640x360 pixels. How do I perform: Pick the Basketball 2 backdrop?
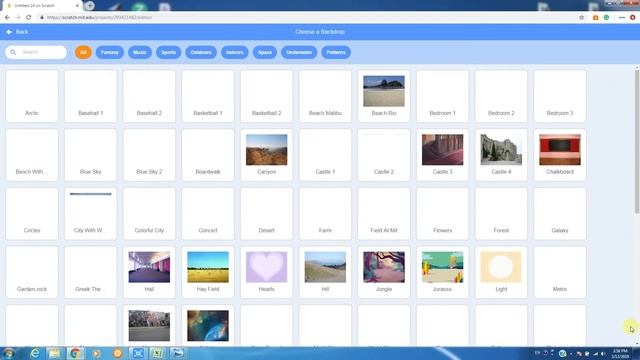point(267,96)
